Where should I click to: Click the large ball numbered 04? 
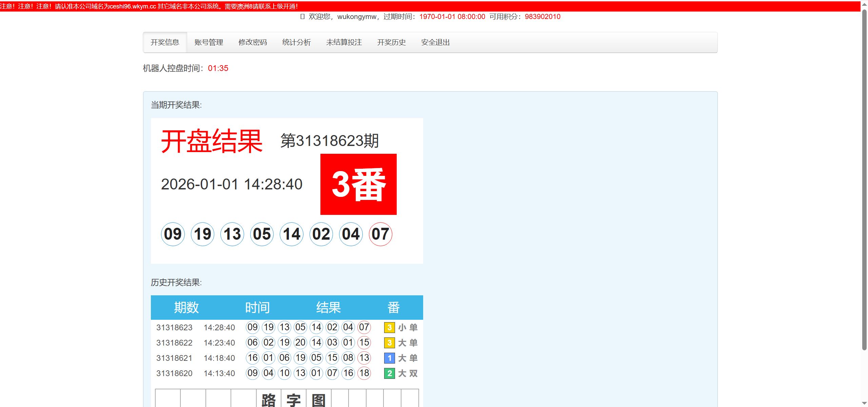351,234
